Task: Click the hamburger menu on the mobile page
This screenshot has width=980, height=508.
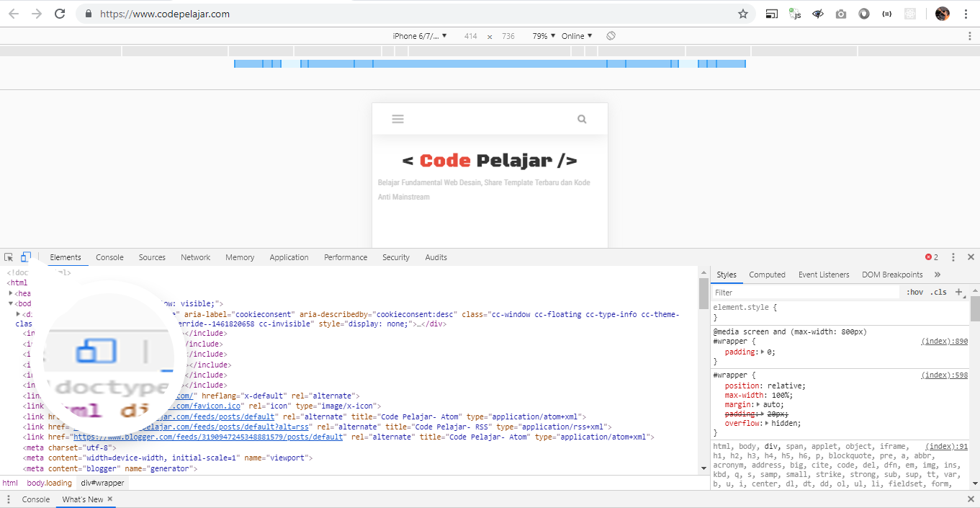Action: click(397, 119)
